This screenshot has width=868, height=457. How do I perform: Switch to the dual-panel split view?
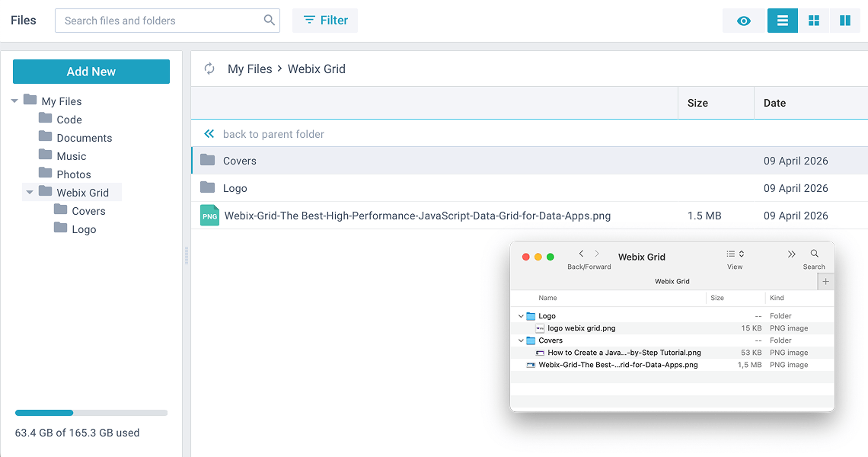pyautogui.click(x=845, y=21)
